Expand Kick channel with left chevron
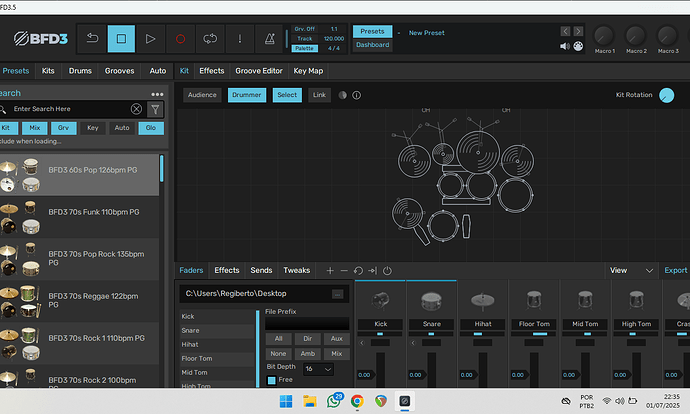This screenshot has height=414, width=690. point(362,343)
